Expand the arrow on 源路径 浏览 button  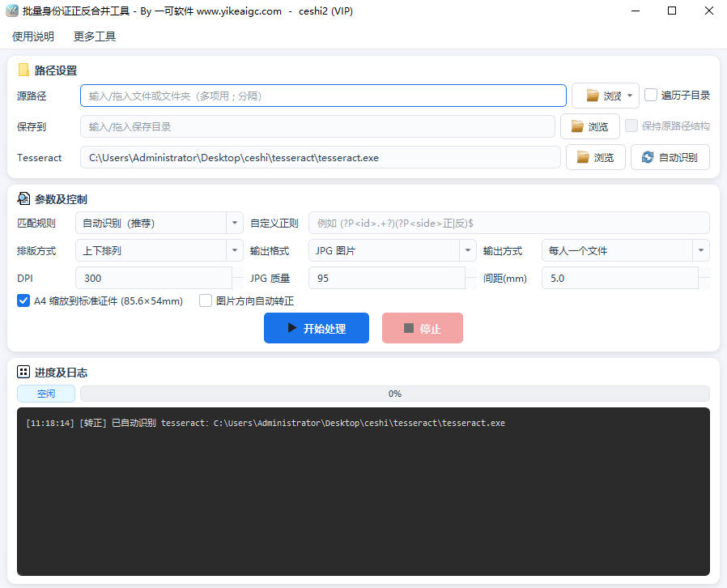pos(630,96)
